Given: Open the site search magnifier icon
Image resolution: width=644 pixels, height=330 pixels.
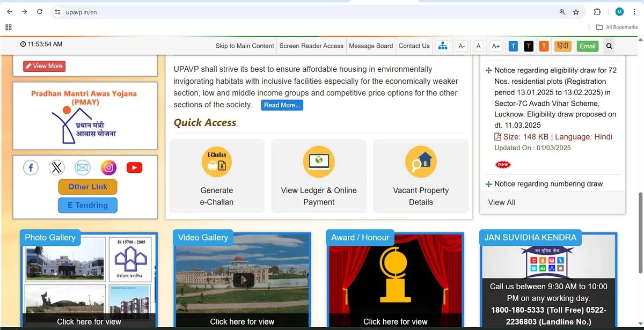Looking at the screenshot, I should click(x=609, y=46).
